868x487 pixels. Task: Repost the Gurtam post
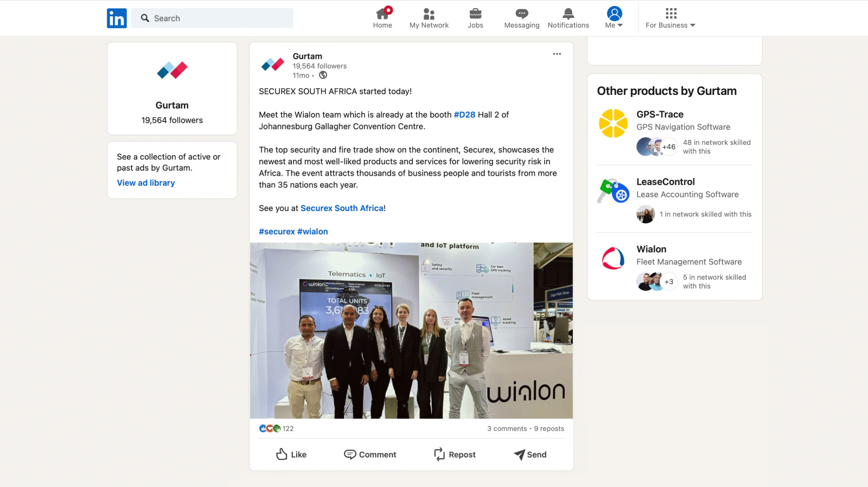[x=455, y=454]
